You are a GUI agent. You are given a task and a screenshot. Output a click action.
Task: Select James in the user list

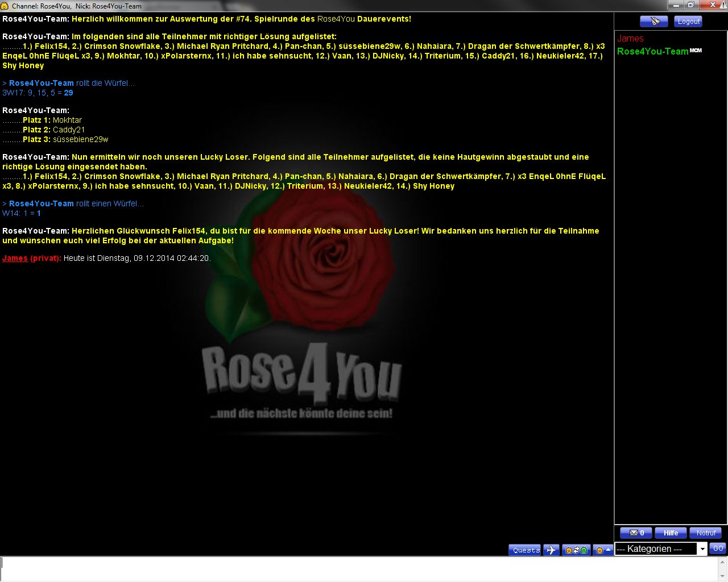point(630,39)
